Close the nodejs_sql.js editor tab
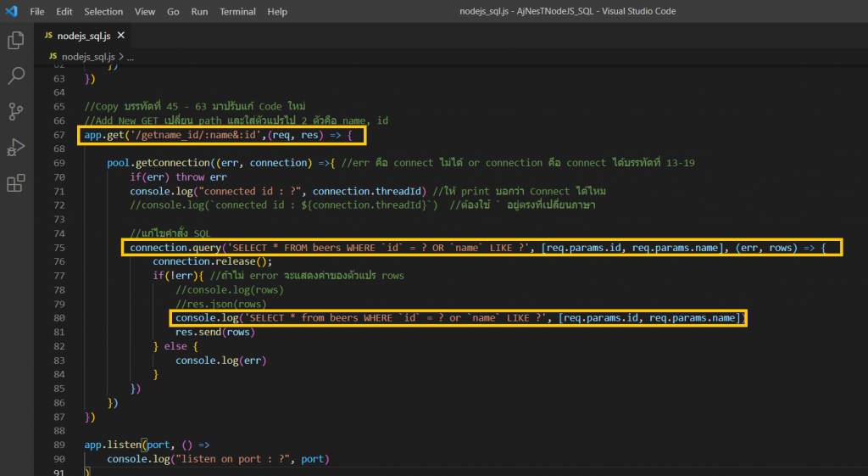Image resolution: width=868 pixels, height=476 pixels. click(x=120, y=36)
